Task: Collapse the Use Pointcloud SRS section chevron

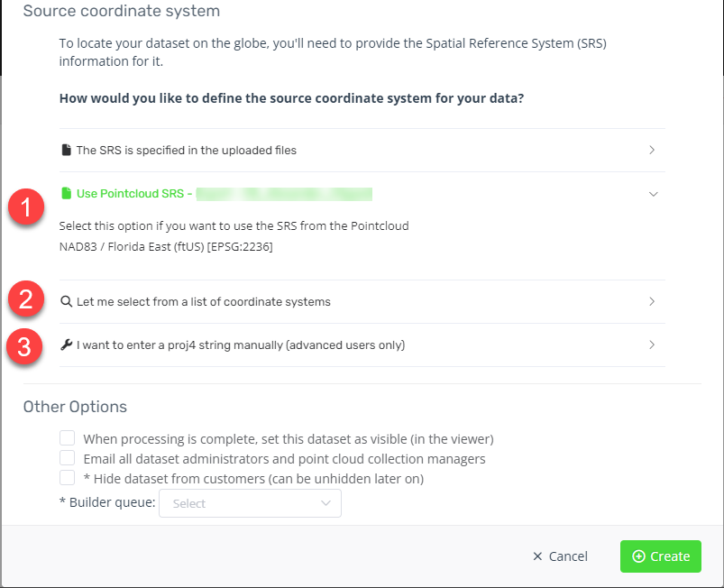Action: click(654, 194)
